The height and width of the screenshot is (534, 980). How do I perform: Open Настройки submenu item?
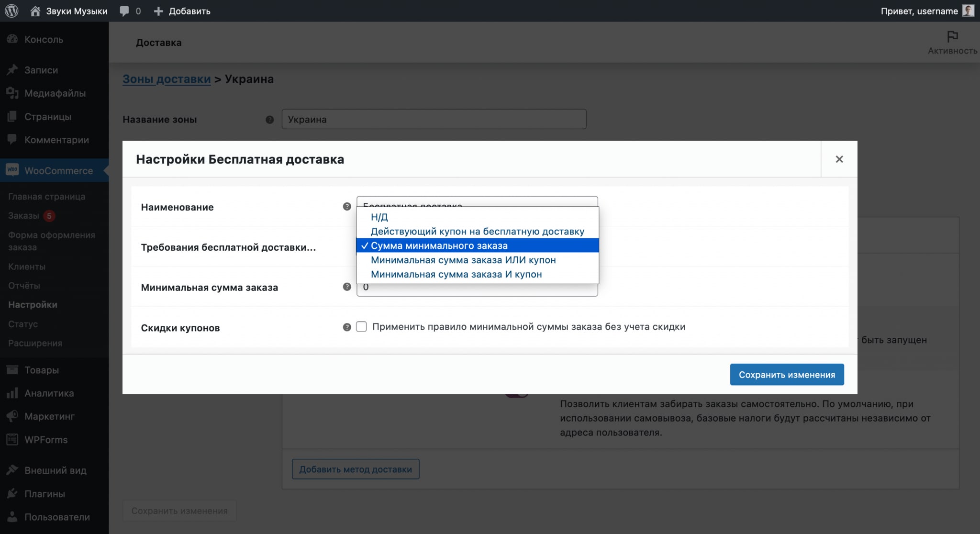(33, 305)
